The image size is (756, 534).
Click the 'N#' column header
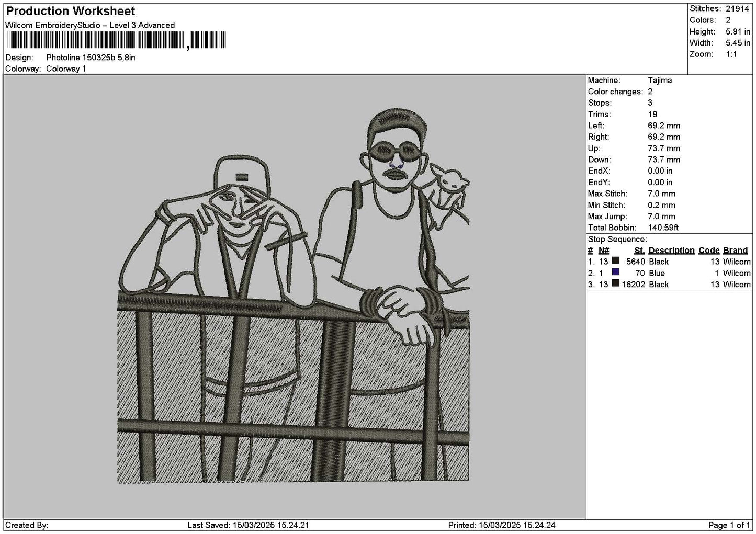pyautogui.click(x=604, y=251)
